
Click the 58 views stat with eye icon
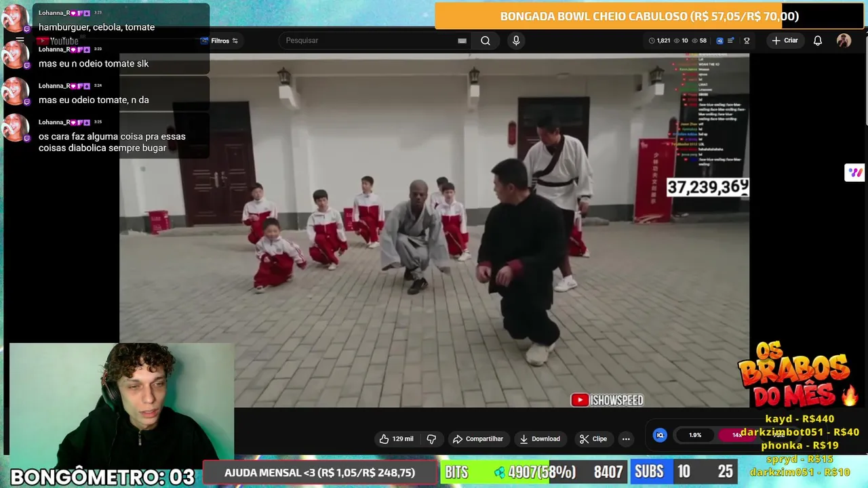[698, 41]
